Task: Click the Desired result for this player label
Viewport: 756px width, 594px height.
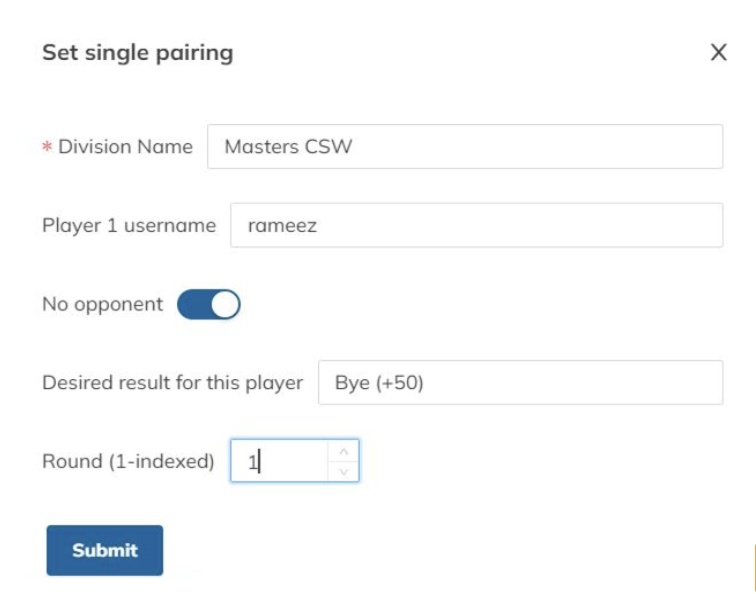Action: click(172, 383)
